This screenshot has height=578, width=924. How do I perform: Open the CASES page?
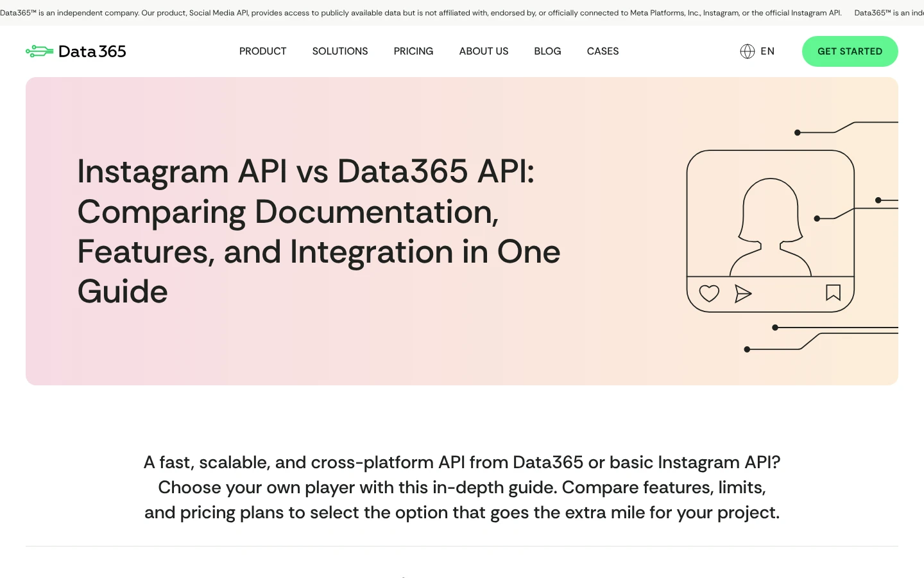click(603, 51)
